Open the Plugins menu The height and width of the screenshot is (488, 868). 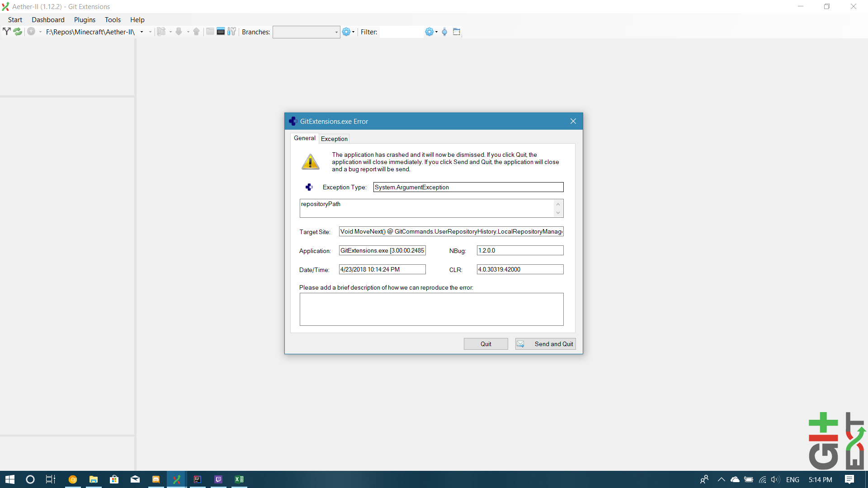coord(84,20)
